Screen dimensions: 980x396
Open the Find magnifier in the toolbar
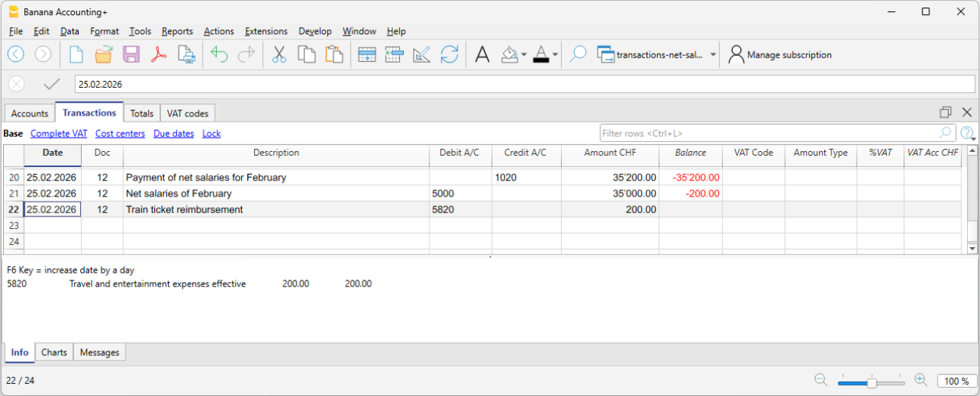pyautogui.click(x=578, y=54)
